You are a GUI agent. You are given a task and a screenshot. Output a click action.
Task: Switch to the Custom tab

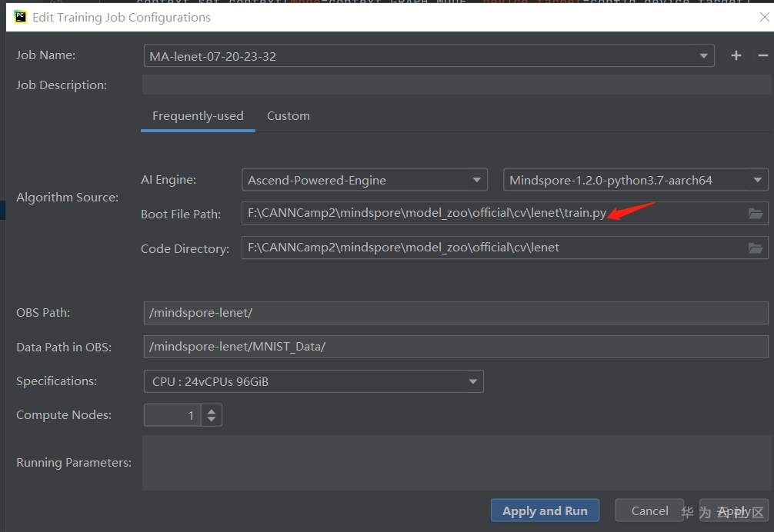[x=289, y=116]
